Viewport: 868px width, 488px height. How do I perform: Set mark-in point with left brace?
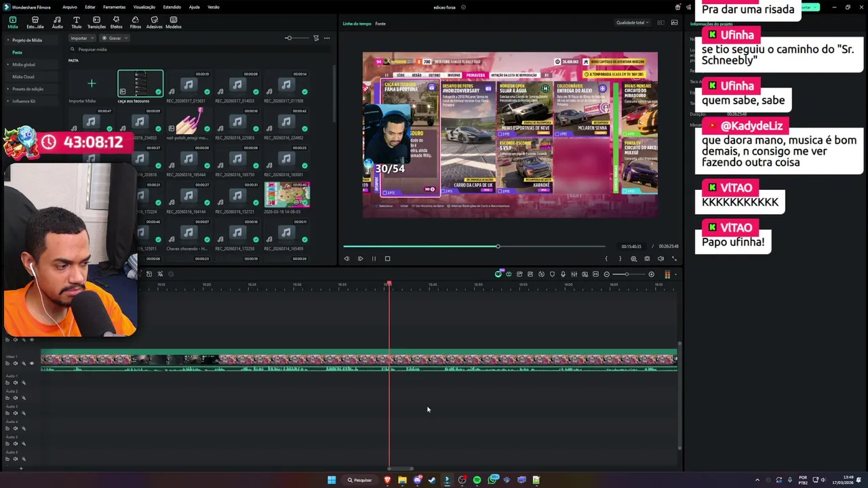[x=606, y=258]
